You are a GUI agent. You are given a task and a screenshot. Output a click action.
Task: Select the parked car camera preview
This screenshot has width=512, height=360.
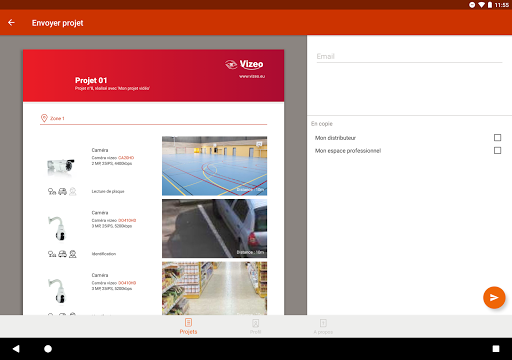[x=214, y=228]
